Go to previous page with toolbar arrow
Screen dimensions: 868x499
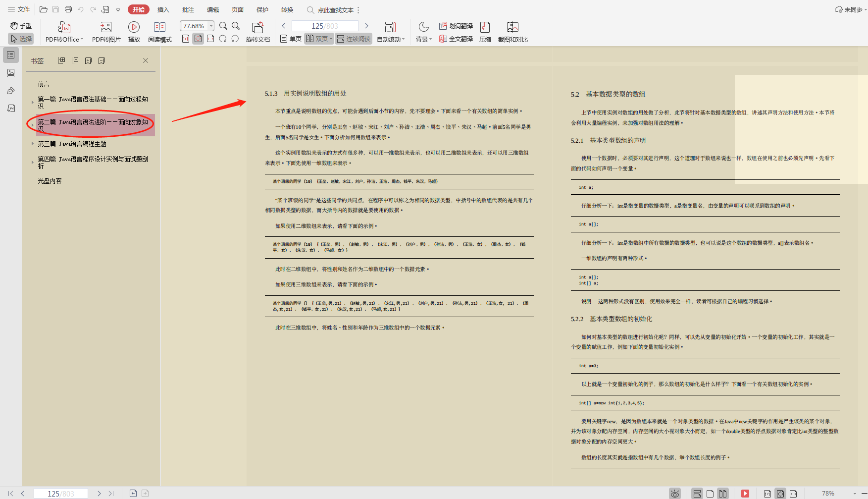coord(284,26)
